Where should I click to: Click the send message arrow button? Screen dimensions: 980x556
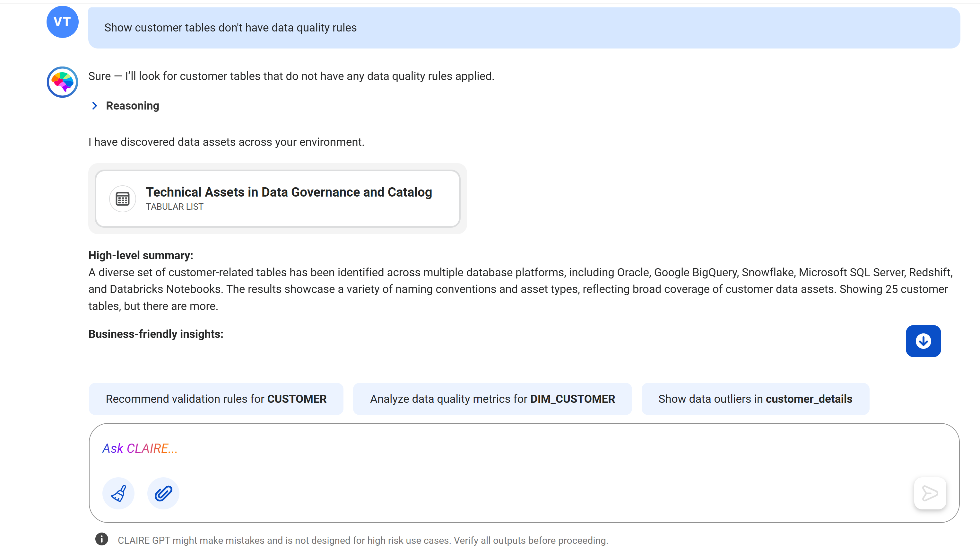(930, 493)
